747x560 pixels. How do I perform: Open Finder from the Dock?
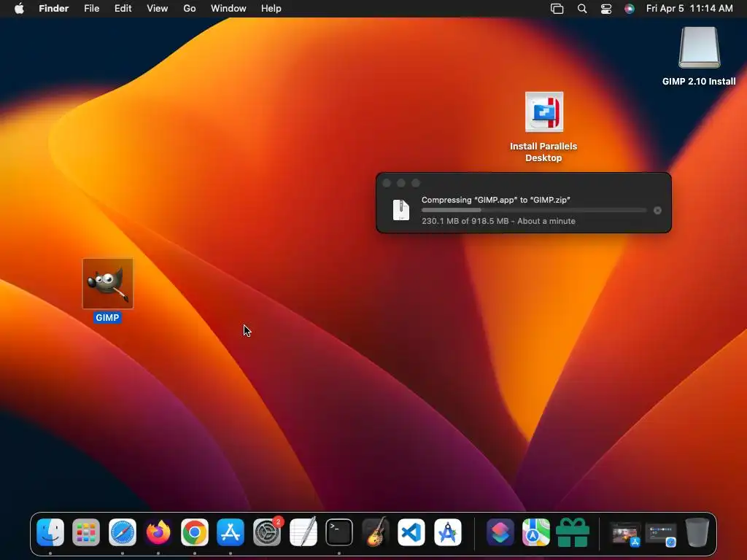[50, 532]
